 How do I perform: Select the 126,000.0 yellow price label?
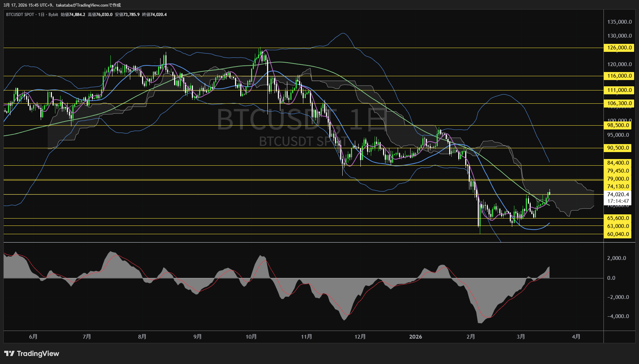[619, 48]
